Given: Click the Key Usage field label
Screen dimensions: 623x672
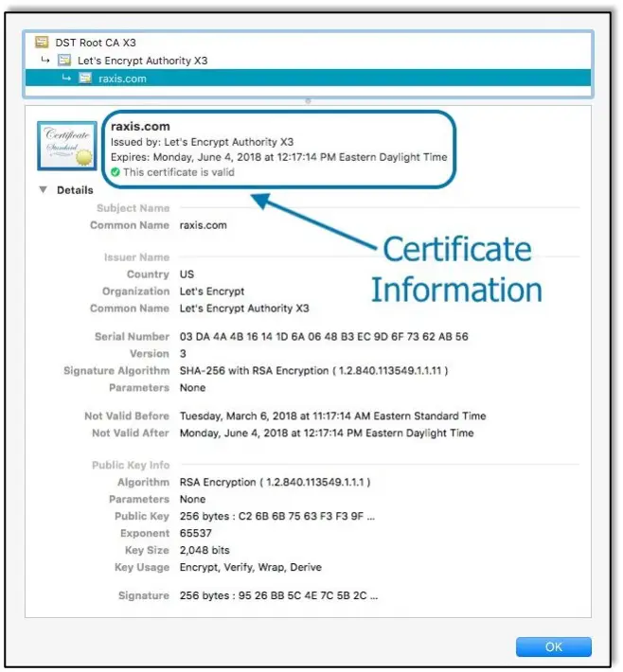Looking at the screenshot, I should tap(142, 568).
